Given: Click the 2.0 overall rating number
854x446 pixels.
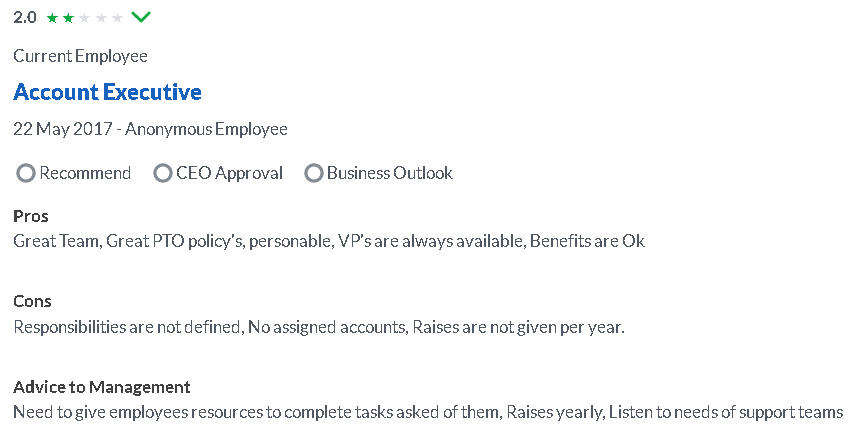Looking at the screenshot, I should pyautogui.click(x=25, y=17).
